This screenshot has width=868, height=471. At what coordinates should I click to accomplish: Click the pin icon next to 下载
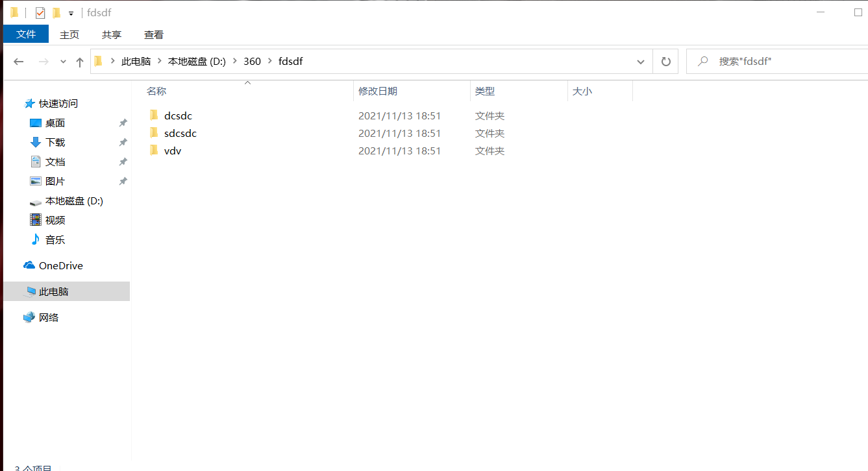pyautogui.click(x=123, y=142)
